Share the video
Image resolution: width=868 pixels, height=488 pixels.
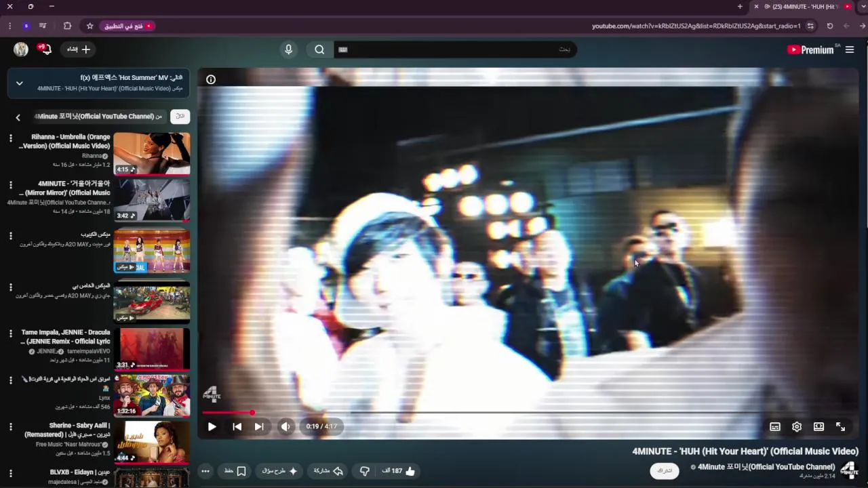pyautogui.click(x=328, y=471)
